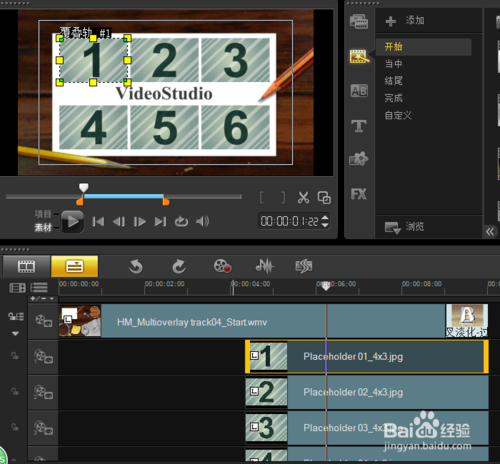
Task: Switch to Timeline view
Action: tap(75, 266)
